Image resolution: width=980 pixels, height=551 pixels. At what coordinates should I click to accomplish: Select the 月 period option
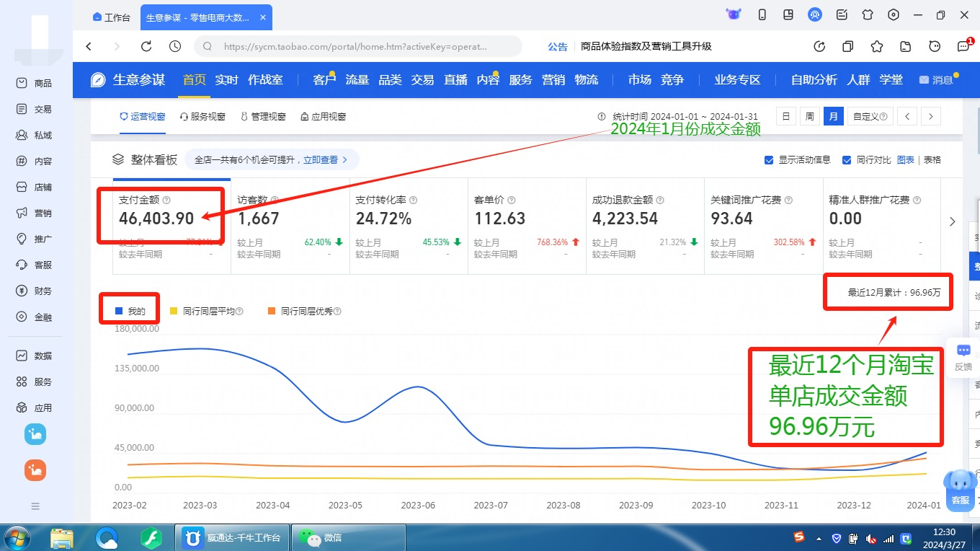coord(834,116)
